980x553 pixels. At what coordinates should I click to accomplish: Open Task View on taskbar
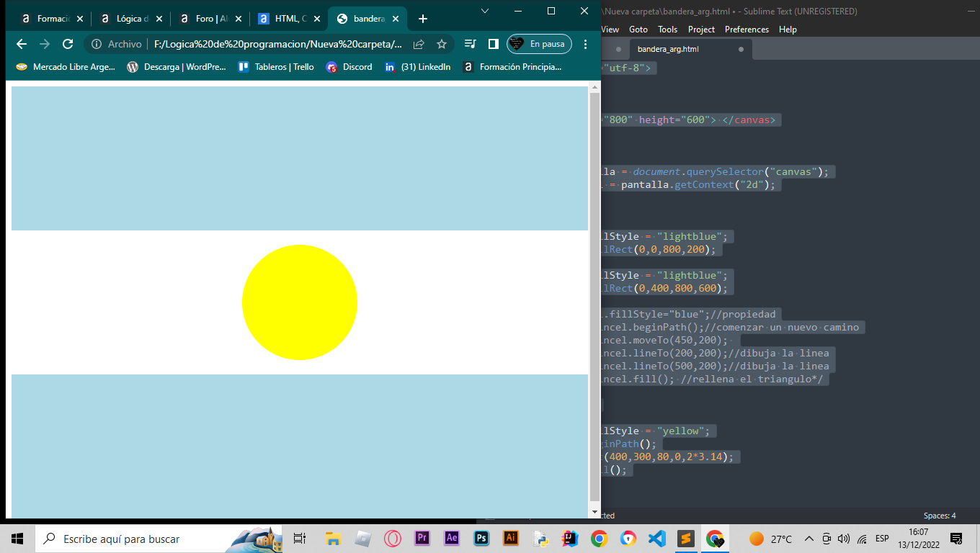tap(300, 539)
